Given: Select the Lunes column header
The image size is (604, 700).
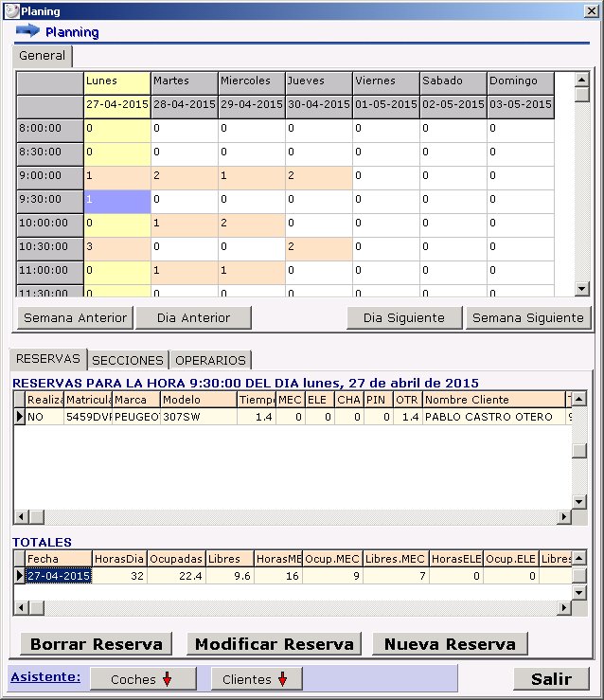Looking at the screenshot, I should [117, 82].
